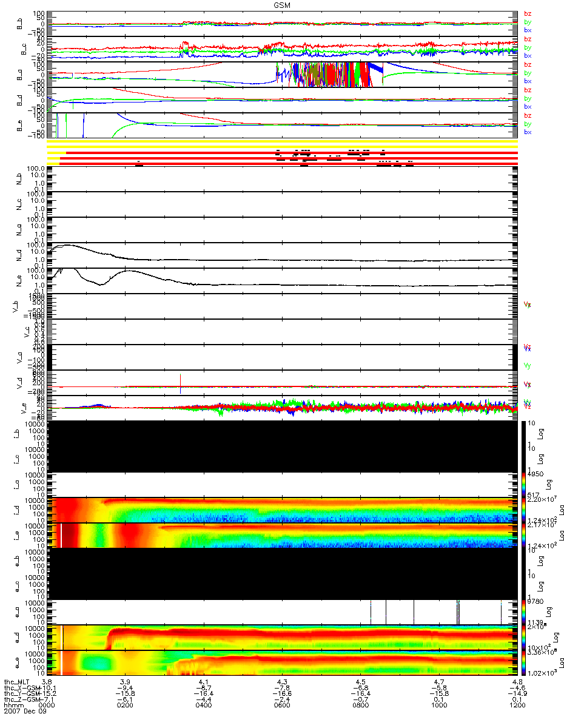Click the N_e density curve panel

282,280
